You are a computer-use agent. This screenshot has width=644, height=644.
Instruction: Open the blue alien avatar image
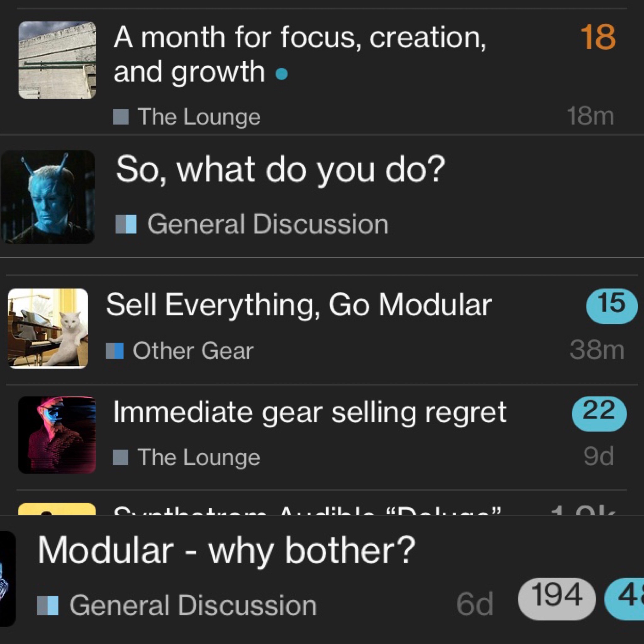48,197
